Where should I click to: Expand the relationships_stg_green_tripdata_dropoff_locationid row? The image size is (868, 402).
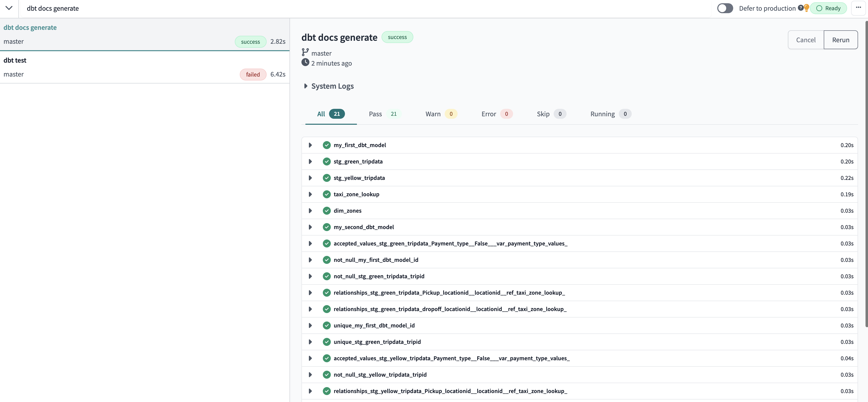pos(310,309)
